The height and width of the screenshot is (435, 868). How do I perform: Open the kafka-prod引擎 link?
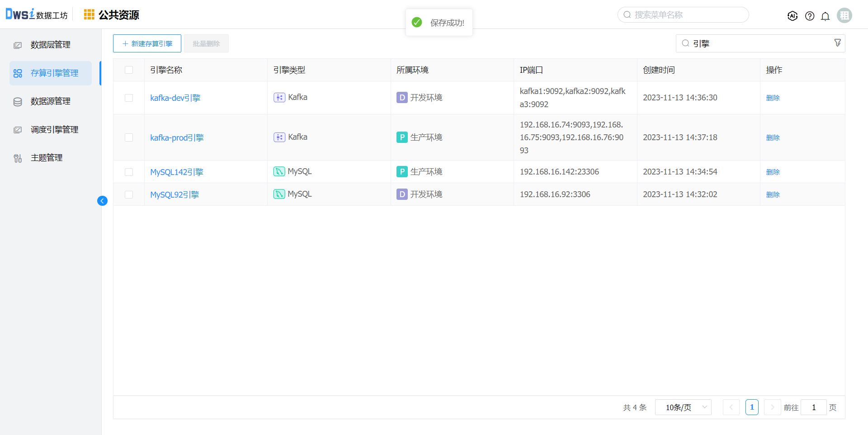coord(177,138)
